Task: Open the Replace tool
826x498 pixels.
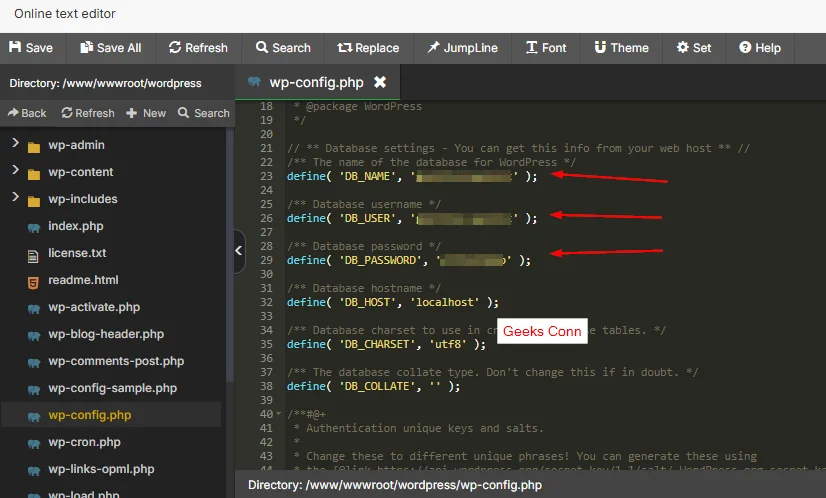Action: [368, 48]
